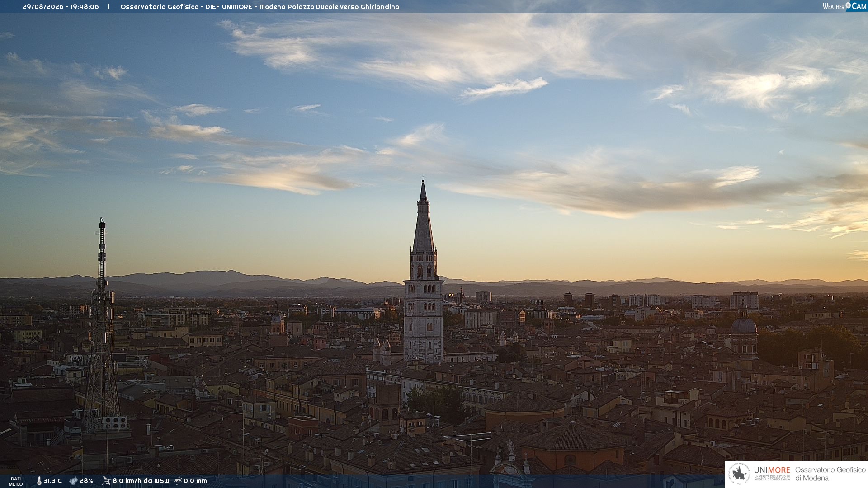Image resolution: width=868 pixels, height=488 pixels.
Task: Click the Ghirlandina bell tower spire
Action: 423,217
